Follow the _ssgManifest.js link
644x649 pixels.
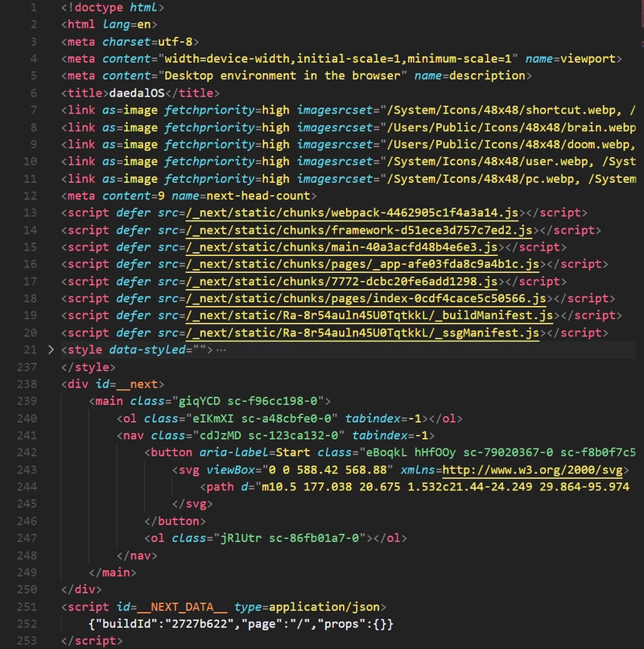click(x=362, y=333)
